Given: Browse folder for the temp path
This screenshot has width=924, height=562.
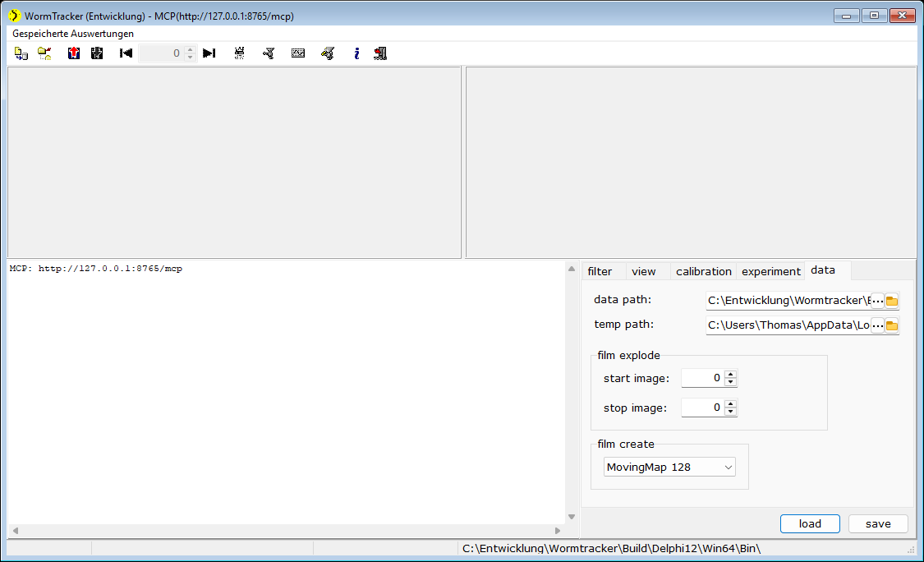Looking at the screenshot, I should 892,325.
